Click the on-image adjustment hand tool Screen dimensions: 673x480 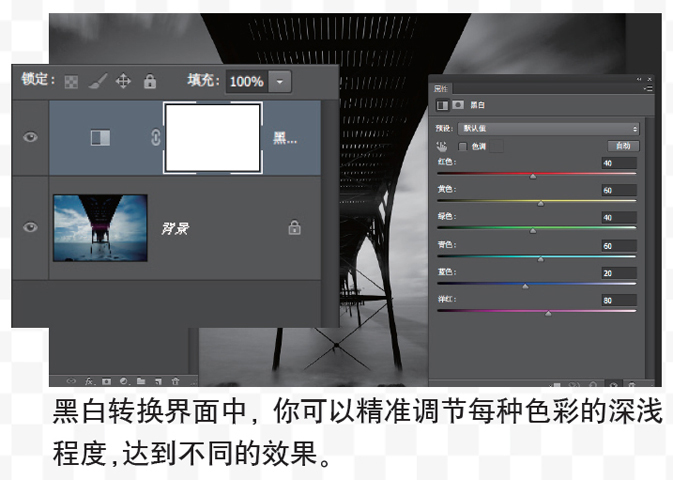tap(442, 147)
